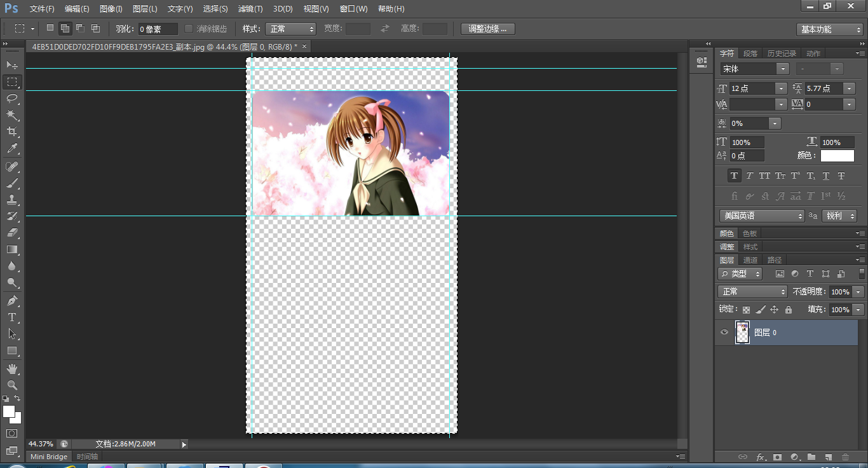Open the 基本功能 workspace dropdown

coord(830,29)
